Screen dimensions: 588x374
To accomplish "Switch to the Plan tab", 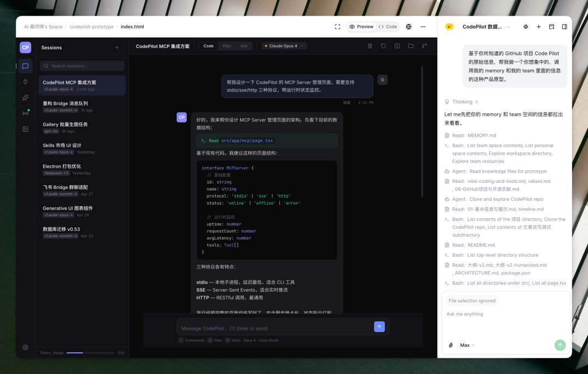I will [226, 46].
